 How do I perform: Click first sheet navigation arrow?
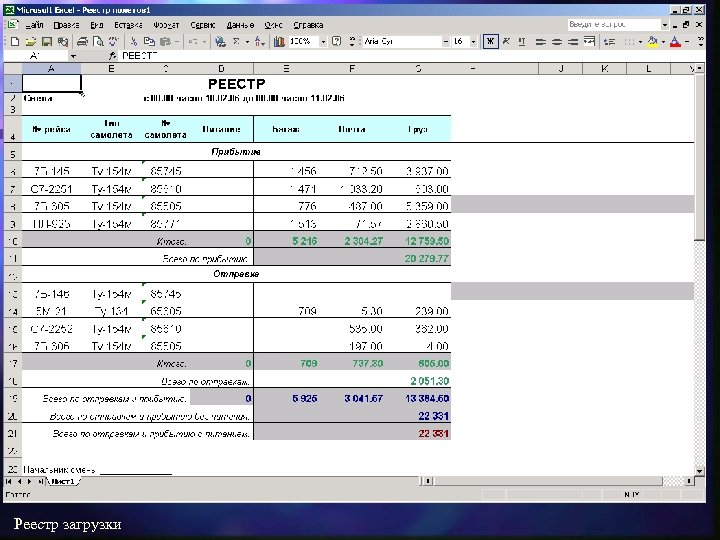click(x=8, y=482)
